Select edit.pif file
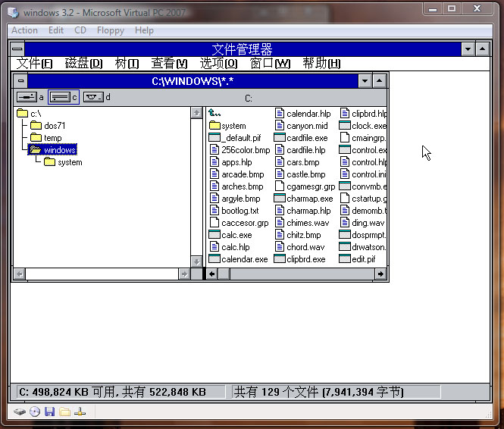Screen dimensions: 504x429 [358, 259]
